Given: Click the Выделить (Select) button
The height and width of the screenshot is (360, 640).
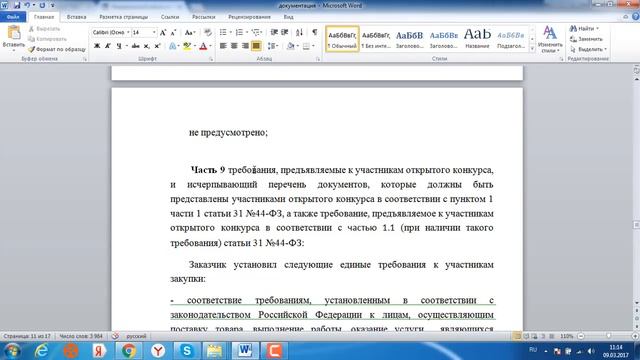Looking at the screenshot, I should (x=588, y=49).
